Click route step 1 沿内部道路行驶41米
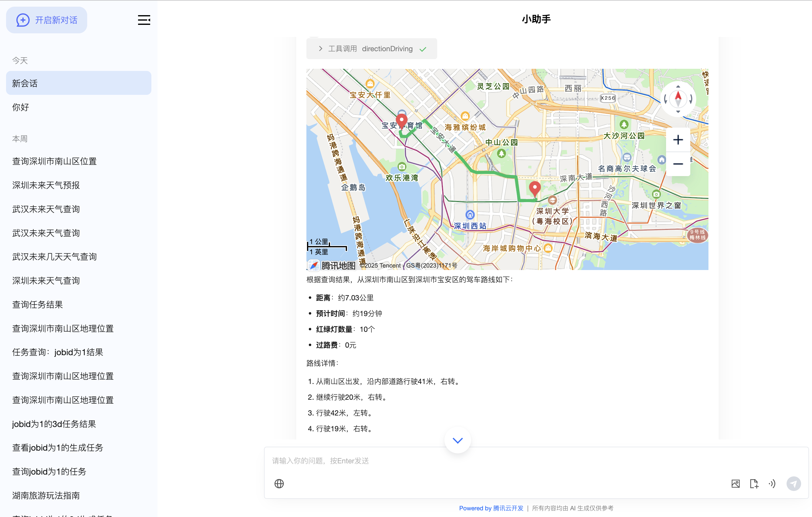This screenshot has width=812, height=517. [388, 381]
